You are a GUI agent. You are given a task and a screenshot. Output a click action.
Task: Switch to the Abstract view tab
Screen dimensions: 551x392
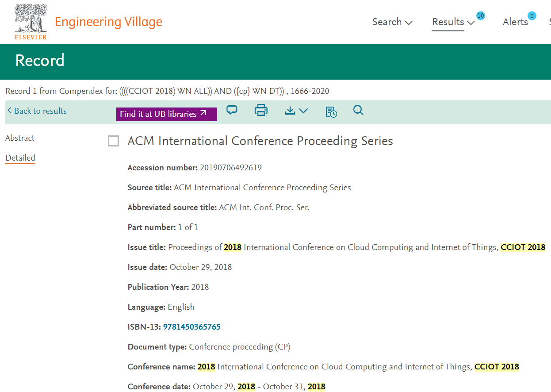20,138
